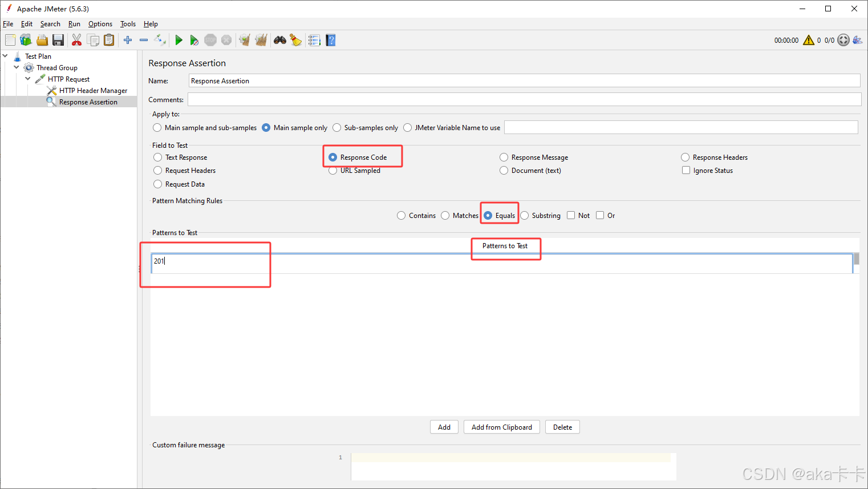Click the Copy icon in toolbar
This screenshot has height=489, width=868.
tap(93, 40)
